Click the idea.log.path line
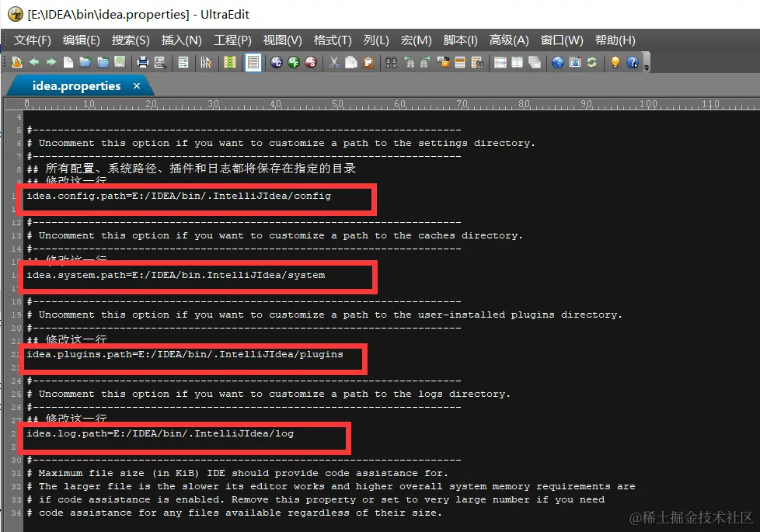This screenshot has width=760, height=532. (160, 433)
